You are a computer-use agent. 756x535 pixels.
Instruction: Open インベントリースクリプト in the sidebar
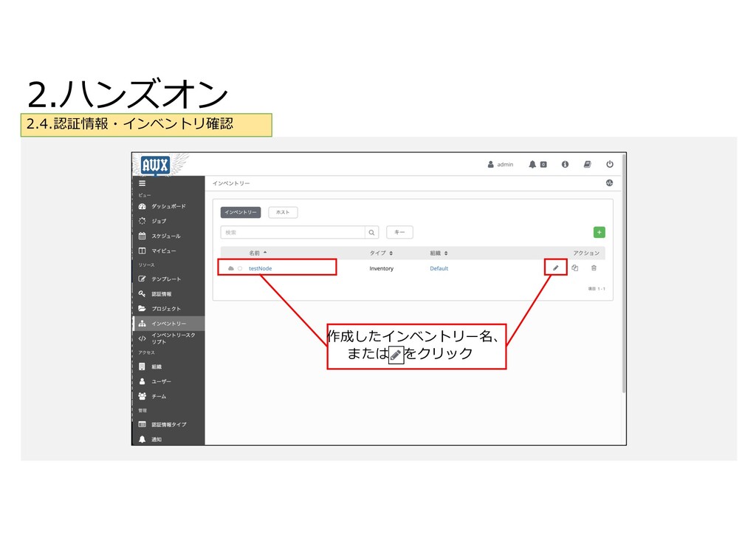[168, 338]
